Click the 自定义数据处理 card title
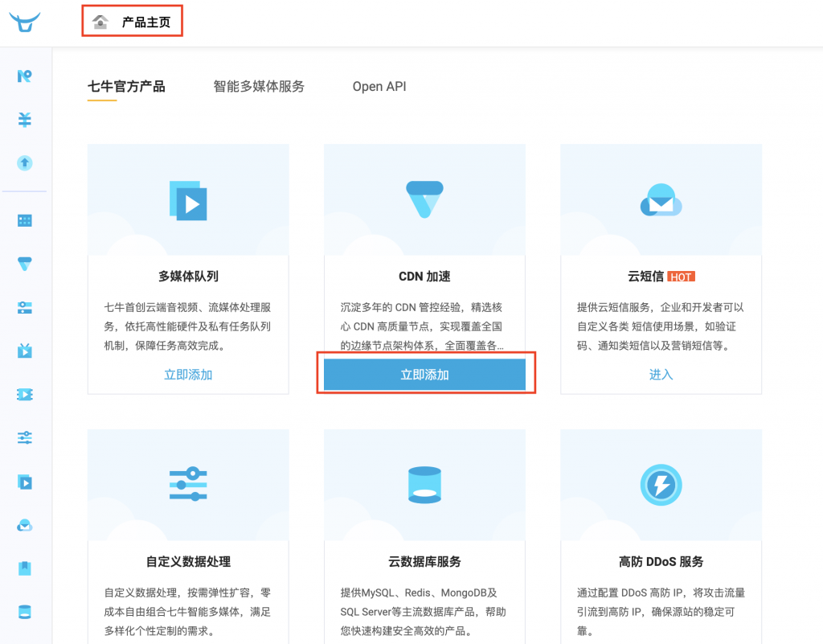Image resolution: width=823 pixels, height=644 pixels. coord(188,562)
